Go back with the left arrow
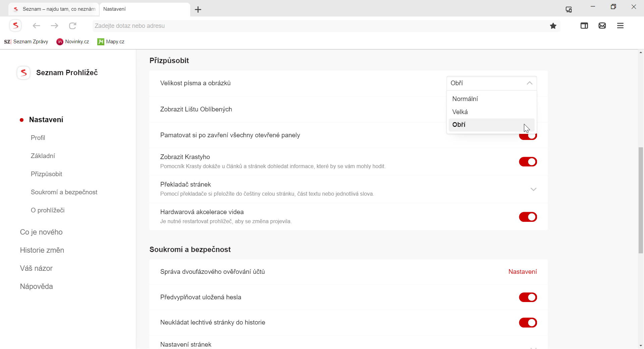 [x=36, y=26]
